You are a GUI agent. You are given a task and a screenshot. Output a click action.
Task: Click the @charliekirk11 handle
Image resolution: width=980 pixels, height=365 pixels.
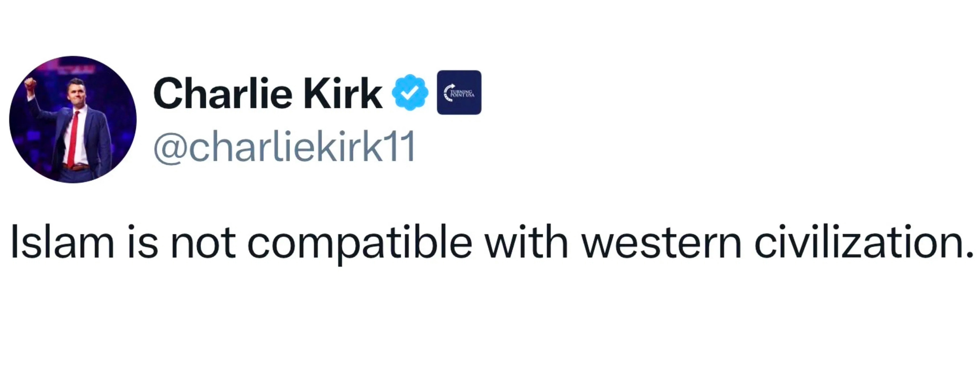click(284, 146)
